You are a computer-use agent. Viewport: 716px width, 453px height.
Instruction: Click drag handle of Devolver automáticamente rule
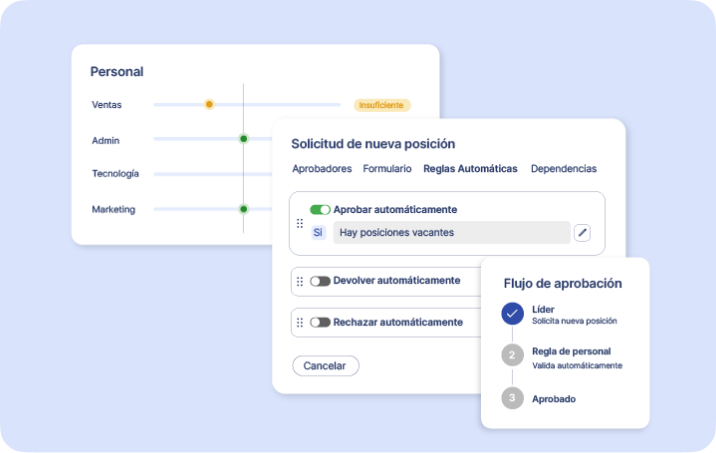click(300, 281)
